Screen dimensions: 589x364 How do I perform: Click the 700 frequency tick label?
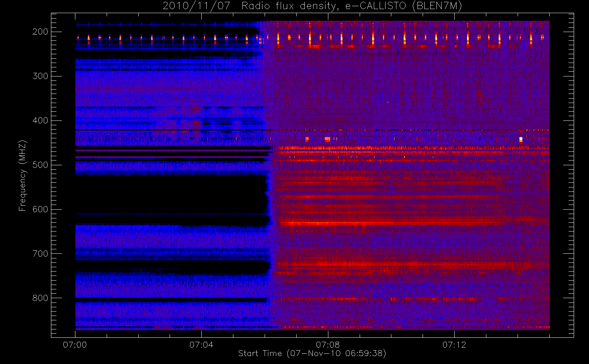(x=40, y=254)
